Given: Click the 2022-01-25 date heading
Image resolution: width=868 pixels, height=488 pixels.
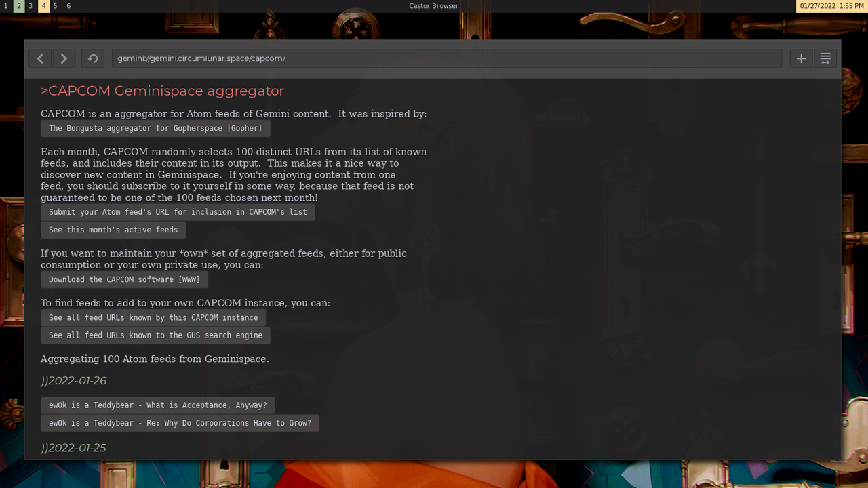Looking at the screenshot, I should [x=73, y=448].
